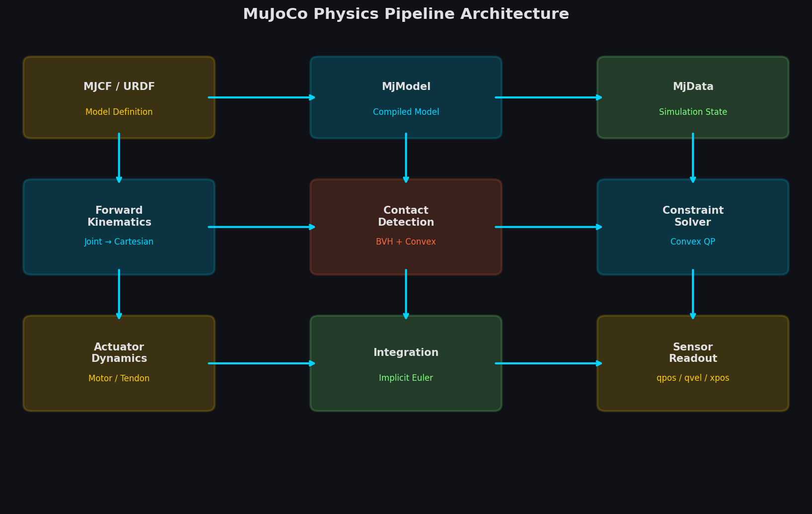812x514 pixels.
Task: Click the 'Convex QP' subtitle
Action: pyautogui.click(x=693, y=242)
